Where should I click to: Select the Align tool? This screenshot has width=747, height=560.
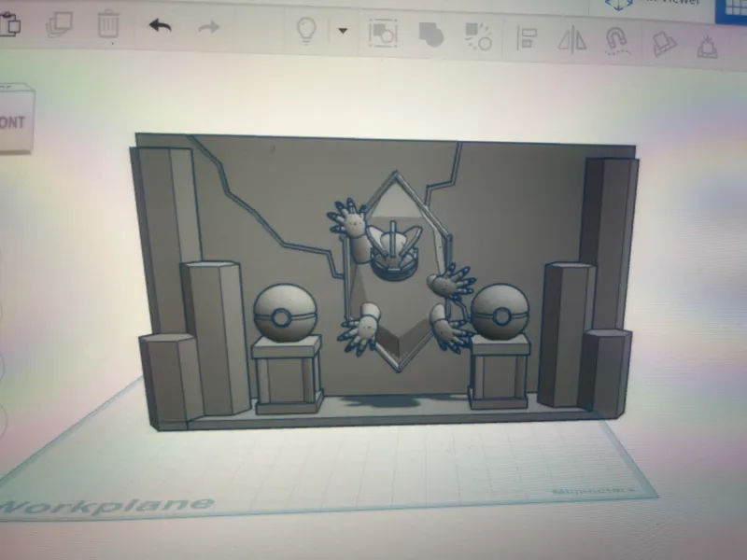[527, 38]
